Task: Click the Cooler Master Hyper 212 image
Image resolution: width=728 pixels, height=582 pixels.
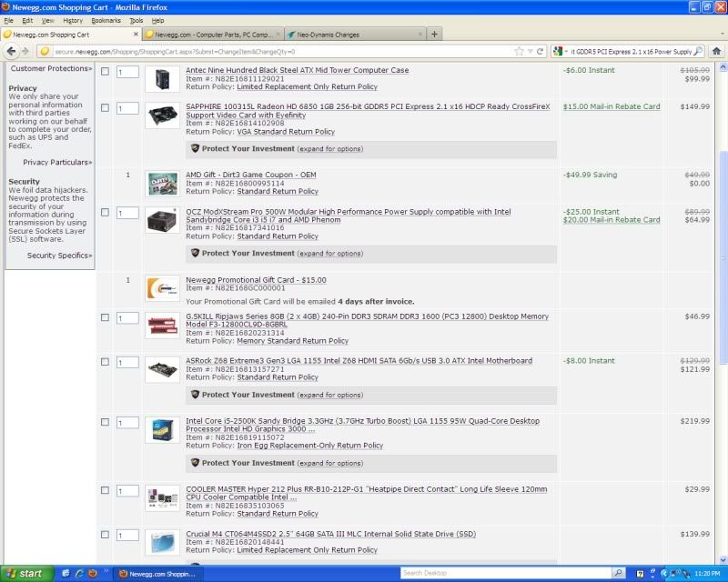Action: click(162, 498)
